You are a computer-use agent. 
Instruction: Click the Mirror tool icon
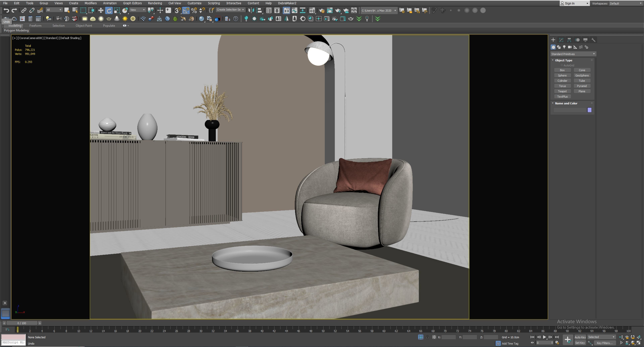coord(251,11)
